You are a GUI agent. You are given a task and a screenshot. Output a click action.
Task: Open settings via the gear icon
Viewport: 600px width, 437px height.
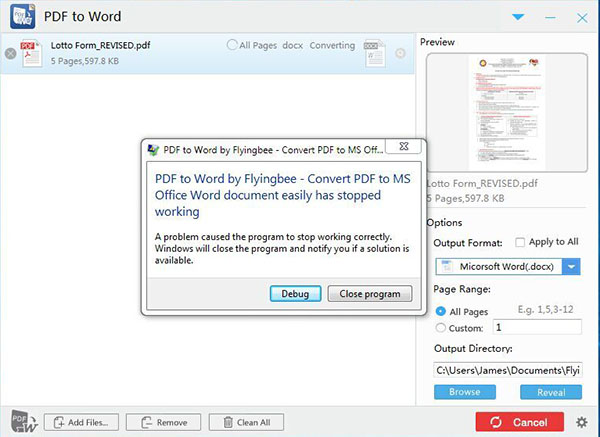pos(582,422)
